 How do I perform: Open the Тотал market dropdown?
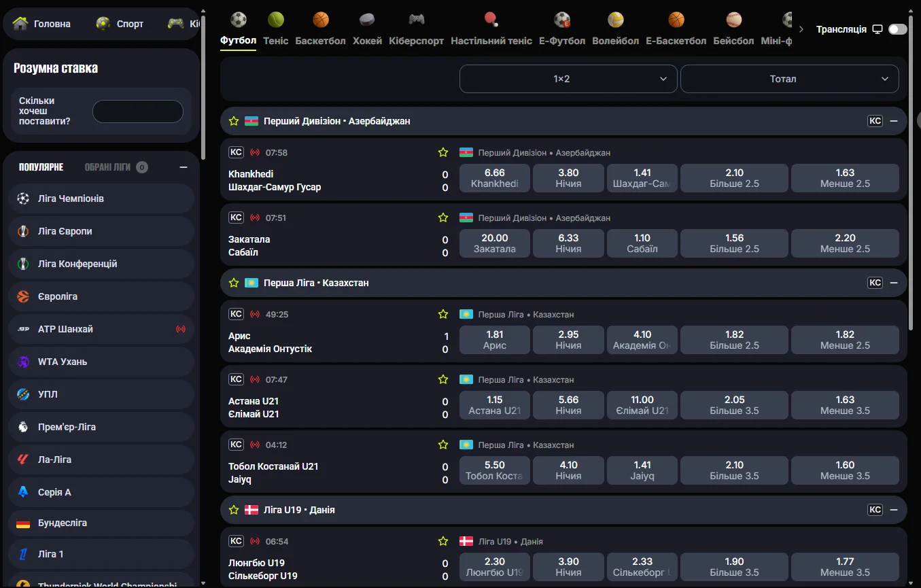[790, 79]
